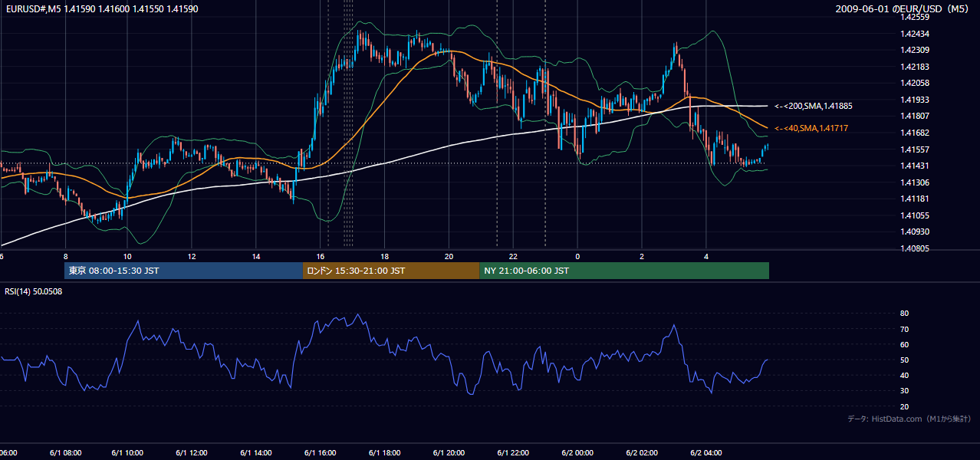This screenshot has height=460, width=980.
Task: Click price axis value 1.41557
Action: tap(915, 149)
